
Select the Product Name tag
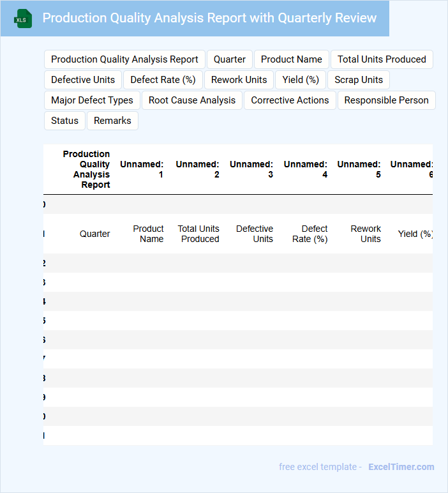291,59
